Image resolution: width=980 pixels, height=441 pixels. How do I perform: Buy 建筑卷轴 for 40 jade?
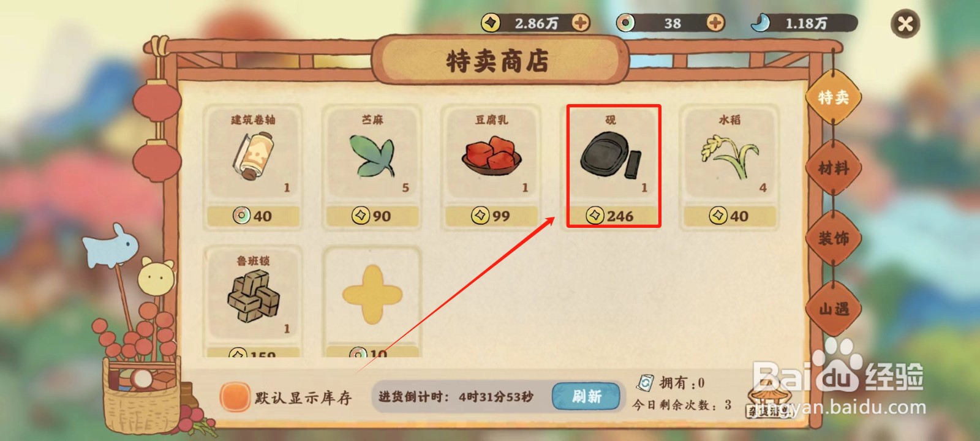(252, 216)
